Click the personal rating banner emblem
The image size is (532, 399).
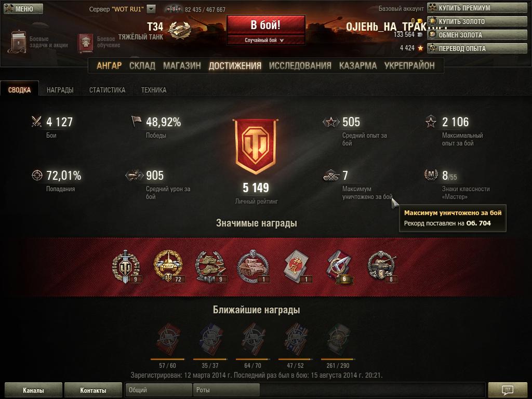click(x=256, y=146)
